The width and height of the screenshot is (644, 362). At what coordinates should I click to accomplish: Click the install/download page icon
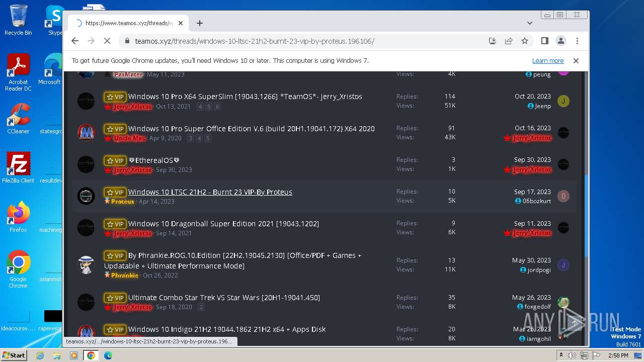(493, 41)
